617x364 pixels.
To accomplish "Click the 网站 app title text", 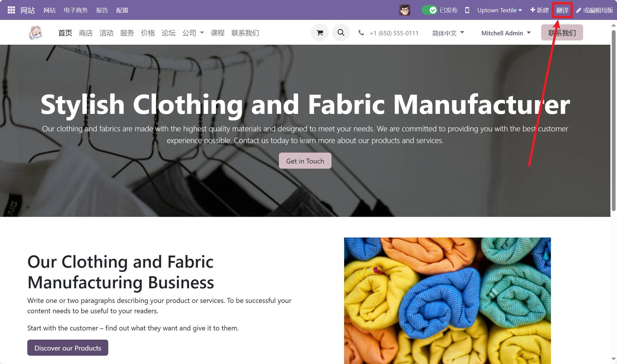I will point(28,10).
